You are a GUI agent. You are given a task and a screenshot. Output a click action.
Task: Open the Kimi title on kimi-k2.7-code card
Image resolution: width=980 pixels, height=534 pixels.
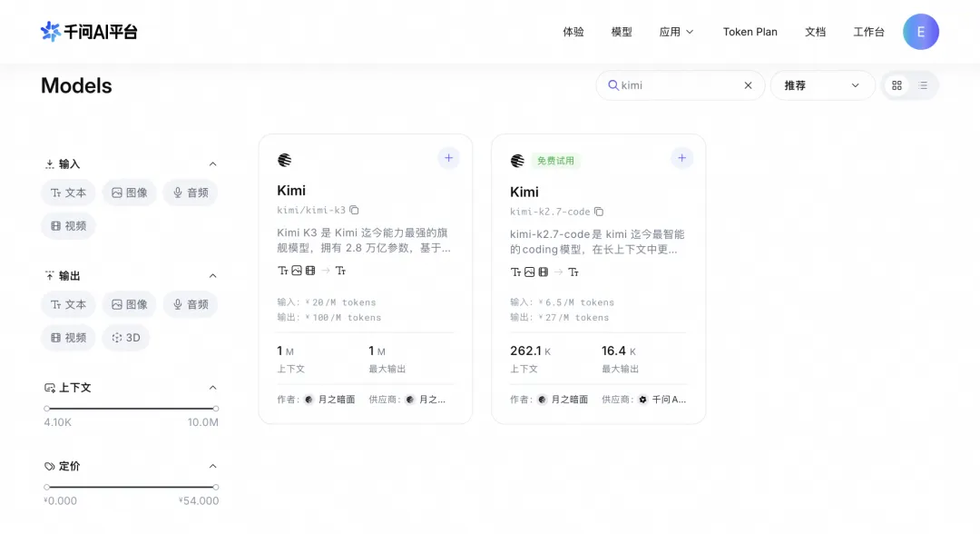tap(524, 192)
